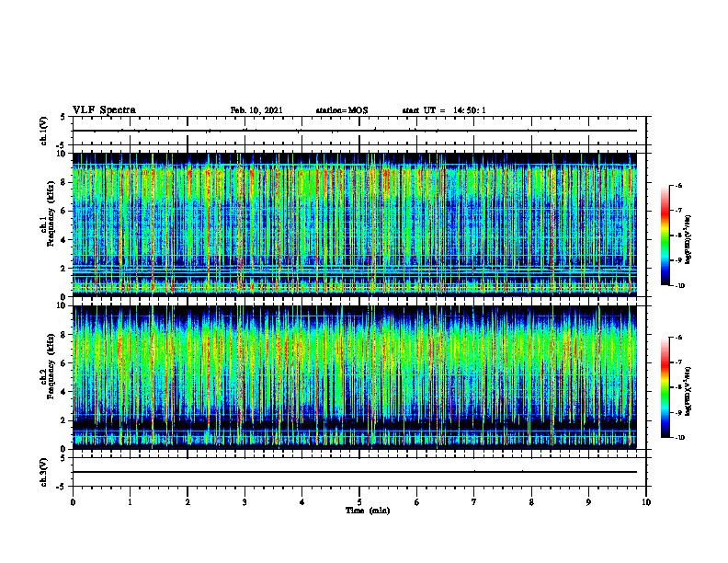
Task: Click time axis tick label "7"
Action: click(x=474, y=502)
